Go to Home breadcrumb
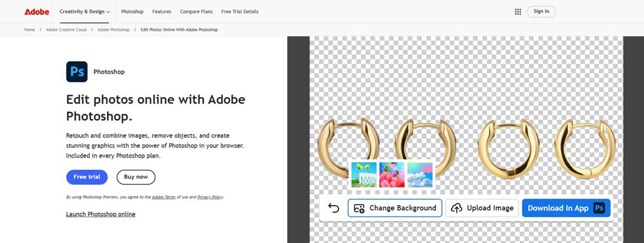Image resolution: width=644 pixels, height=243 pixels. click(30, 30)
